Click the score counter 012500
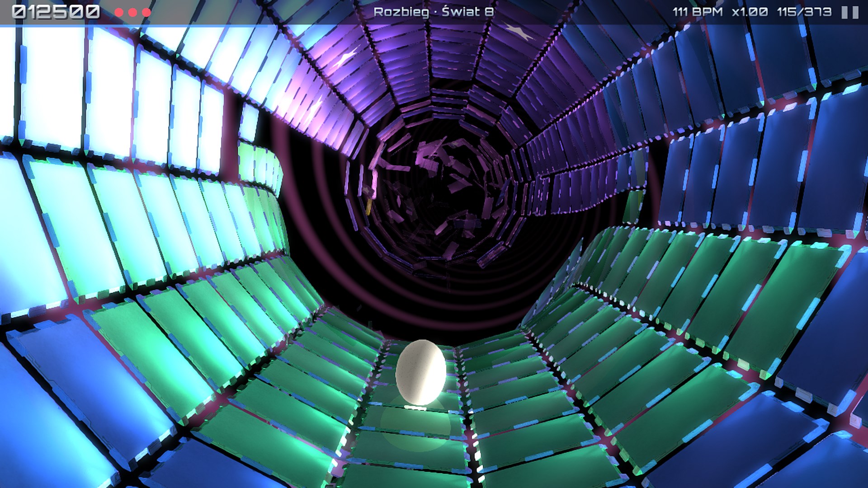The width and height of the screenshot is (868, 488). pyautogui.click(x=56, y=12)
